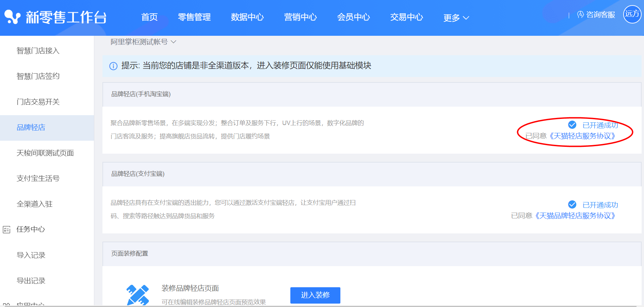The height and width of the screenshot is (307, 644).
Task: Open the 咨询客服 link
Action: [601, 15]
